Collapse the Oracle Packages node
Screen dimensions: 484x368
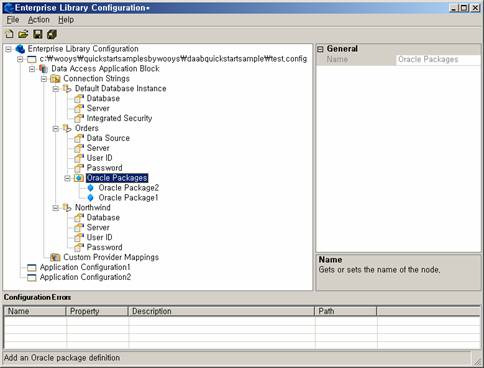coord(67,178)
